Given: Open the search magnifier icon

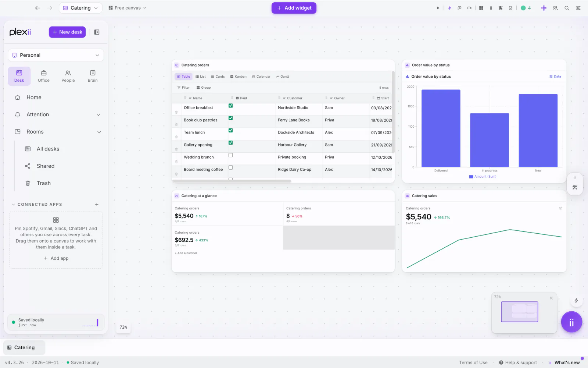Looking at the screenshot, I should (x=567, y=8).
